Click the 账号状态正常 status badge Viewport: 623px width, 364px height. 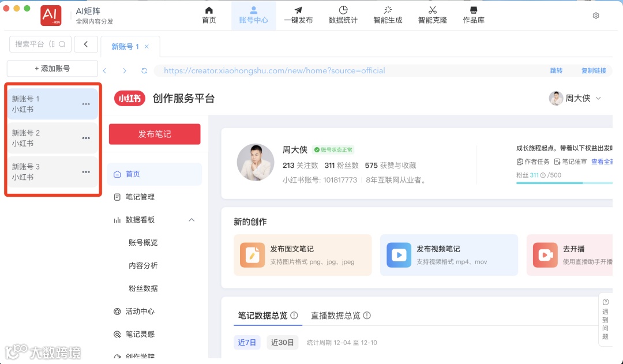coord(333,150)
